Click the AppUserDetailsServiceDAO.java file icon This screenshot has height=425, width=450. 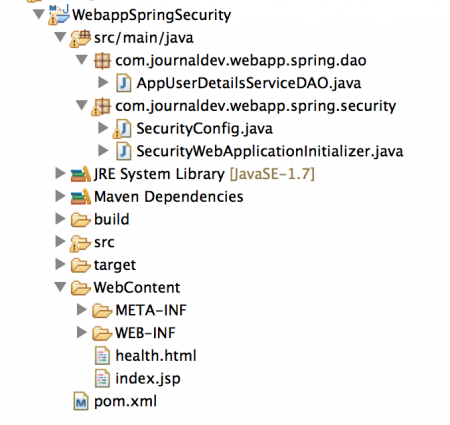pyautogui.click(x=123, y=83)
